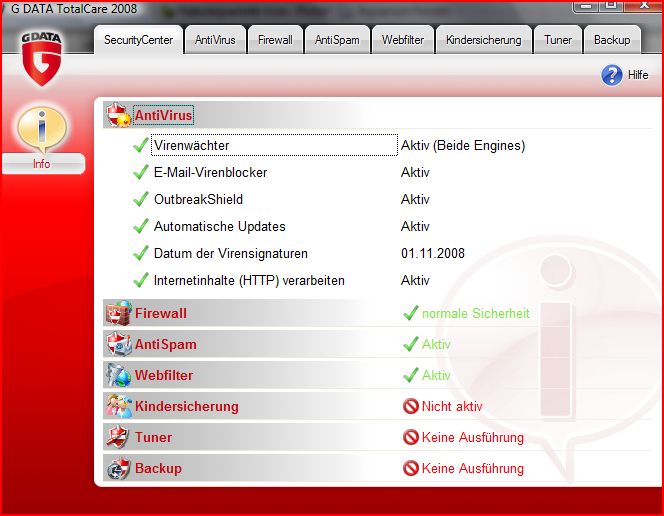Click the Automatische Updates green checkmark
This screenshot has height=516, width=664.
[x=141, y=226]
